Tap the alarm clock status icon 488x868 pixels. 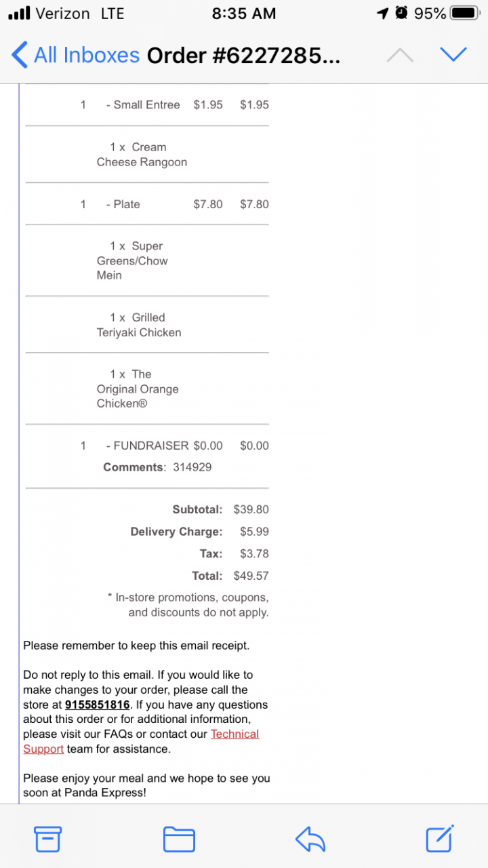[402, 14]
